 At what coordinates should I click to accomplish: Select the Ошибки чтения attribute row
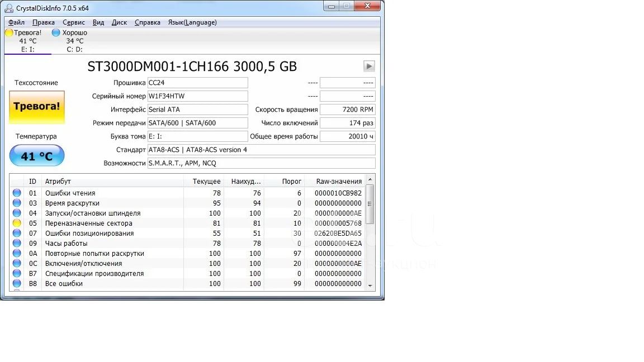[187, 193]
